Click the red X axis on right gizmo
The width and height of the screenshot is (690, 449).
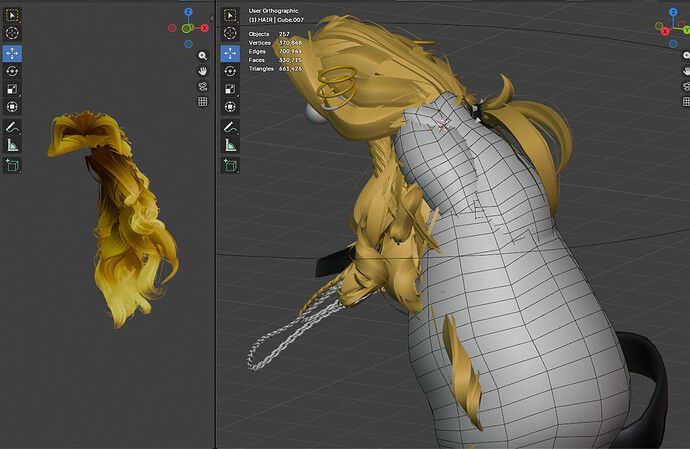pyautogui.click(x=665, y=31)
